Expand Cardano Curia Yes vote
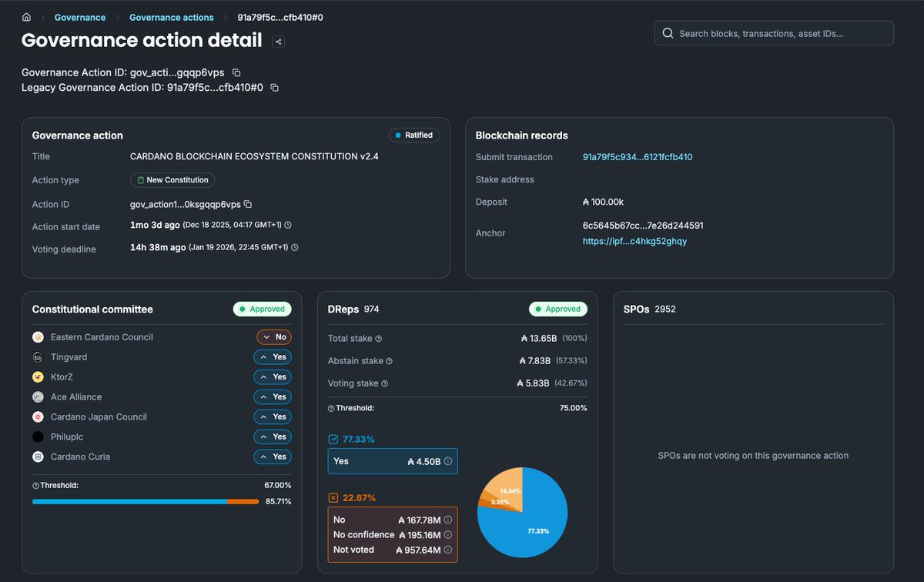The width and height of the screenshot is (924, 582). click(273, 457)
